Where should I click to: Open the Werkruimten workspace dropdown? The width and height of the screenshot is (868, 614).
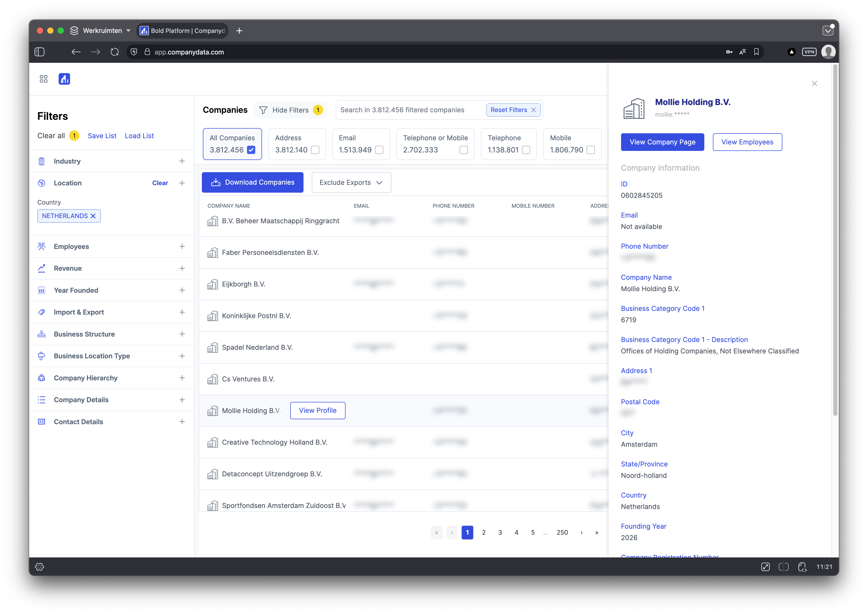pos(101,31)
